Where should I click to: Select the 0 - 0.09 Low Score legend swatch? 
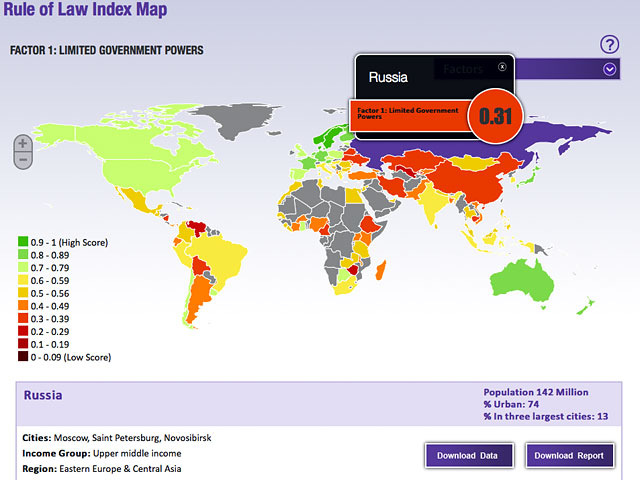click(23, 357)
